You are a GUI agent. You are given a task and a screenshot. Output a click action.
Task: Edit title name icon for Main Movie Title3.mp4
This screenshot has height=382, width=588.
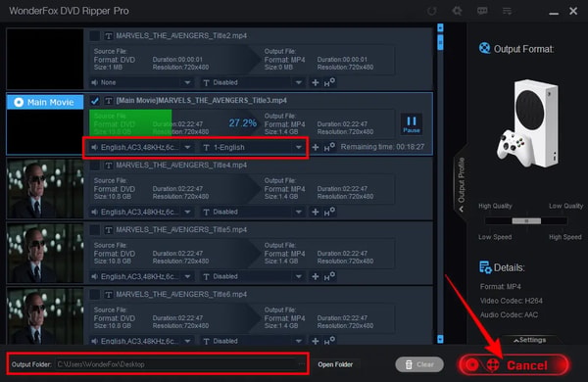pyautogui.click(x=109, y=101)
